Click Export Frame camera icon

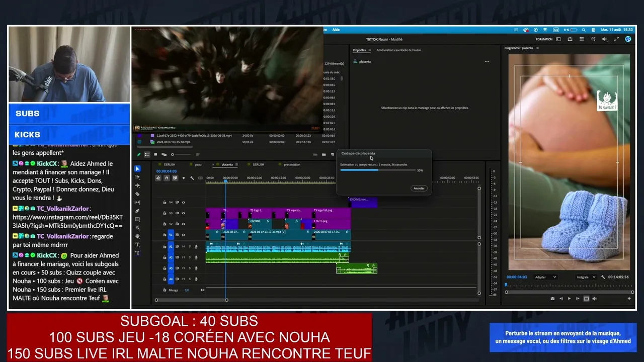point(552,299)
